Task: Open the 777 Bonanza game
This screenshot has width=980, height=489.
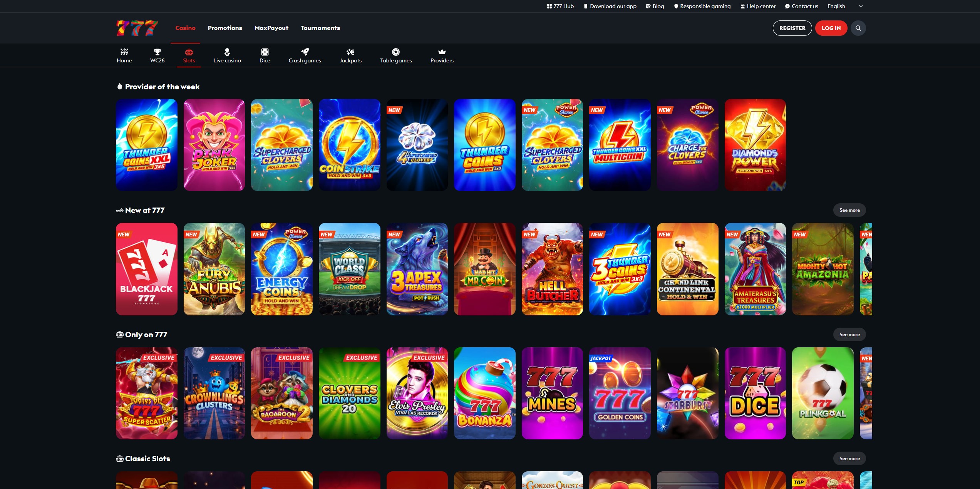Action: [485, 393]
